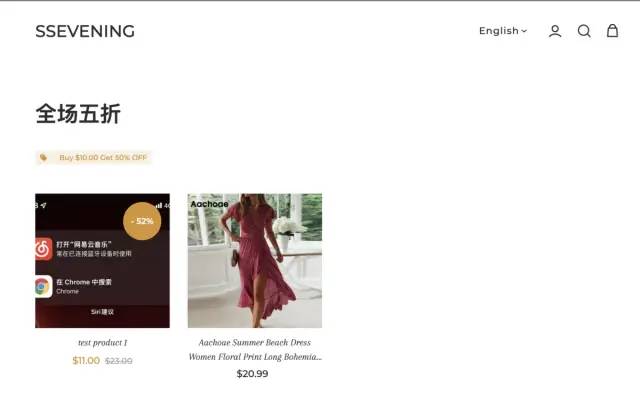Click the NetEase Cloud Music icon in image
The image size is (640, 401).
(43, 249)
